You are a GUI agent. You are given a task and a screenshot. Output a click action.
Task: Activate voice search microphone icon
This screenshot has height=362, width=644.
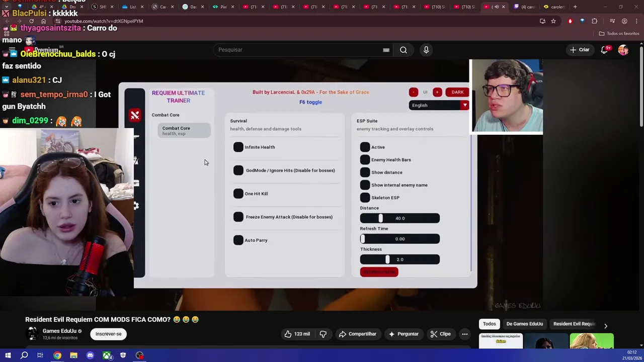click(x=426, y=50)
